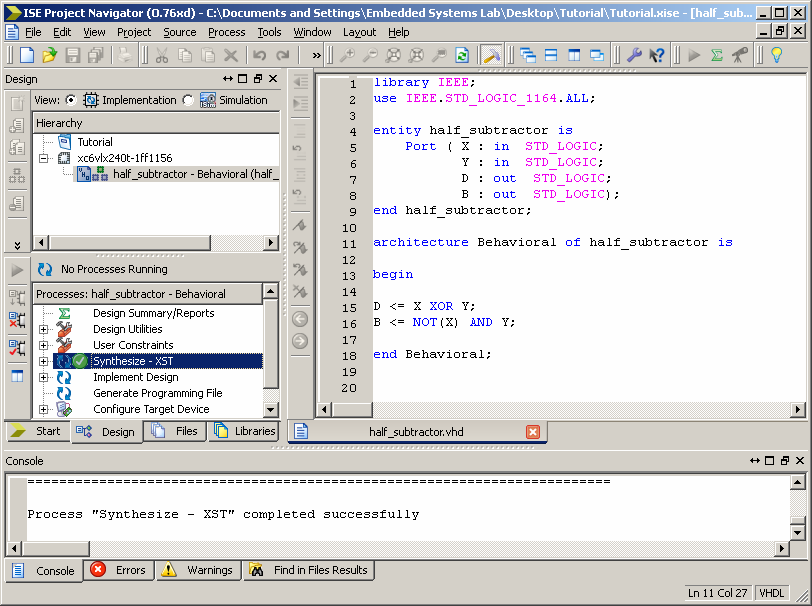Click the What's This help cursor icon
This screenshot has width=812, height=606.
(x=656, y=56)
